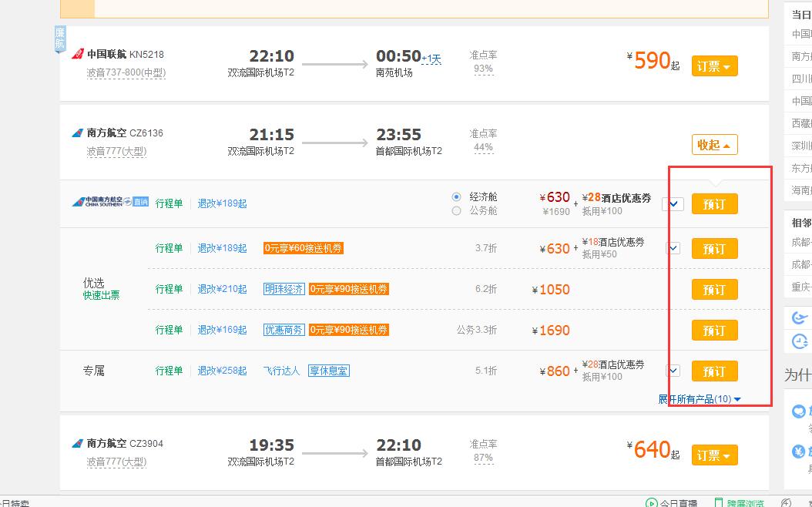Click 预订 in the 直销 ¥630 row

[x=715, y=204]
